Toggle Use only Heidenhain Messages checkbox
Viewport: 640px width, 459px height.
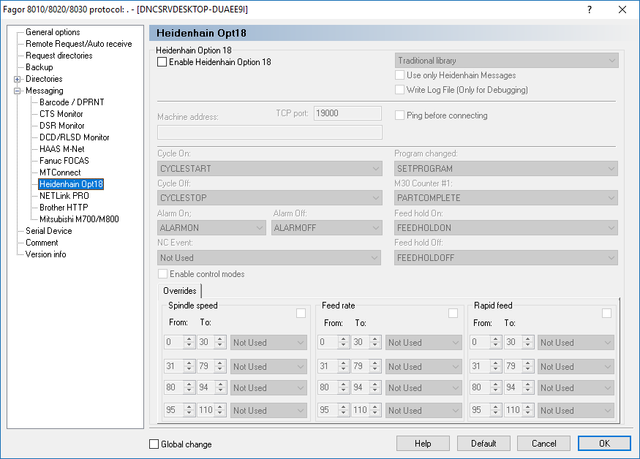[400, 75]
